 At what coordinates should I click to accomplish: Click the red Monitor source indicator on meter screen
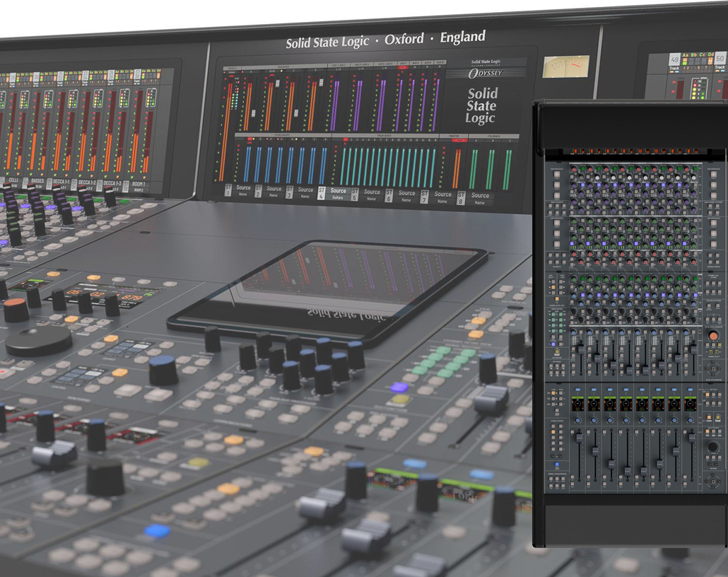coord(459,140)
